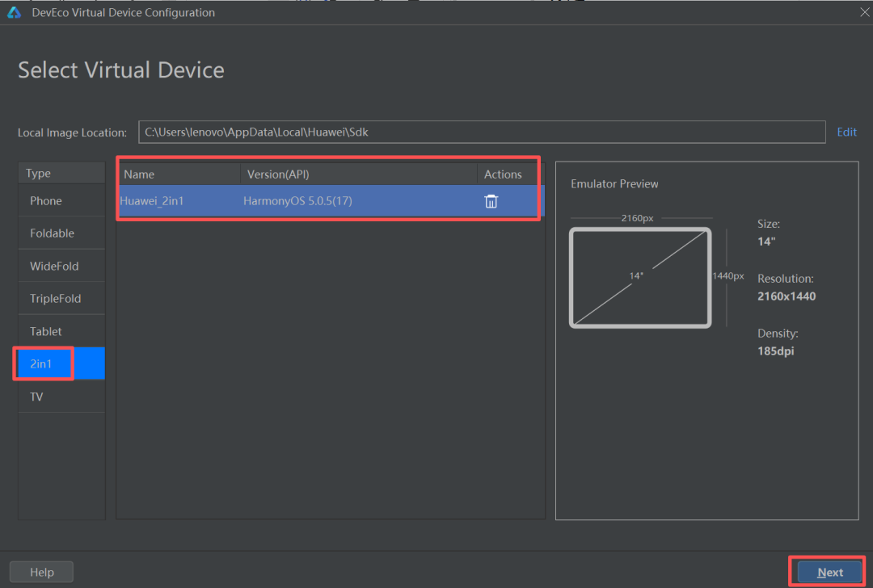Close the Virtual Device Configuration dialog

point(865,12)
